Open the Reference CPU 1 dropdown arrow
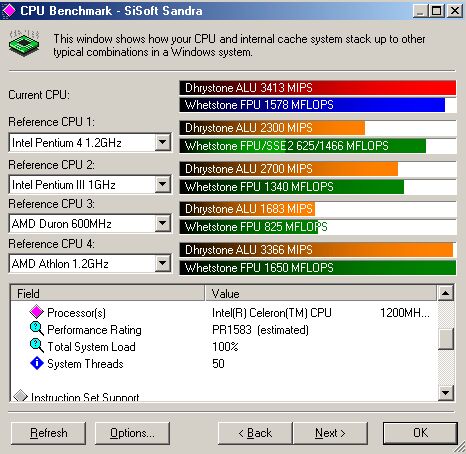This screenshot has height=454, width=466. tap(162, 142)
